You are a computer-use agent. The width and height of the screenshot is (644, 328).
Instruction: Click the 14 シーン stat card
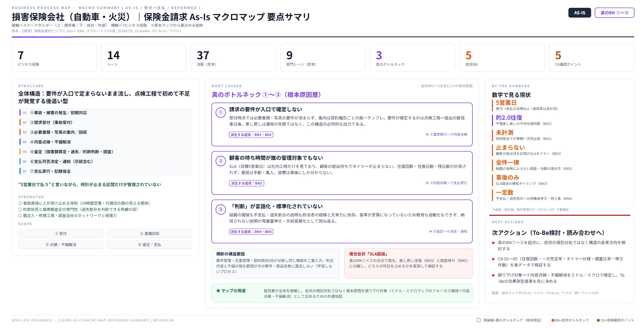(x=144, y=58)
